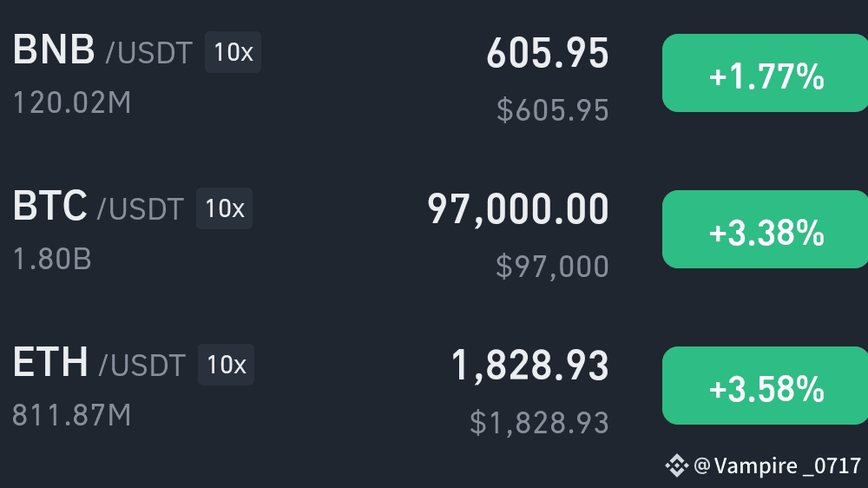Click the Binance logo icon in watermark

[x=676, y=465]
